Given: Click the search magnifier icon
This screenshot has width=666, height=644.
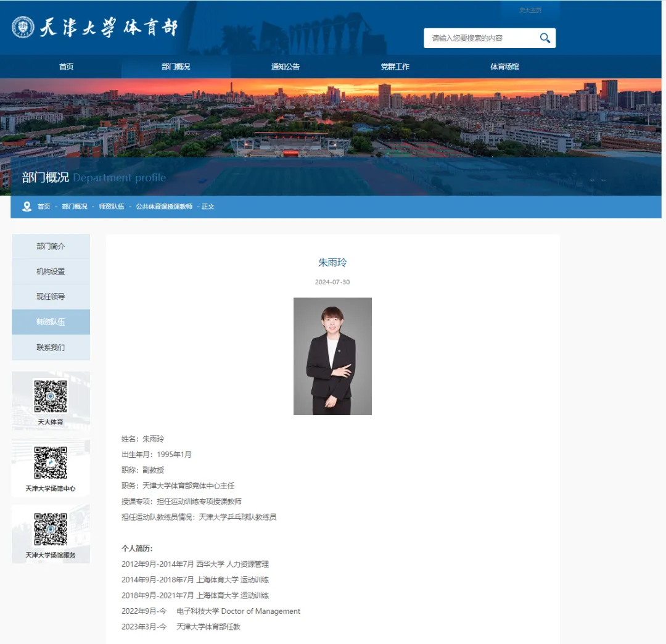Looking at the screenshot, I should 545,38.
